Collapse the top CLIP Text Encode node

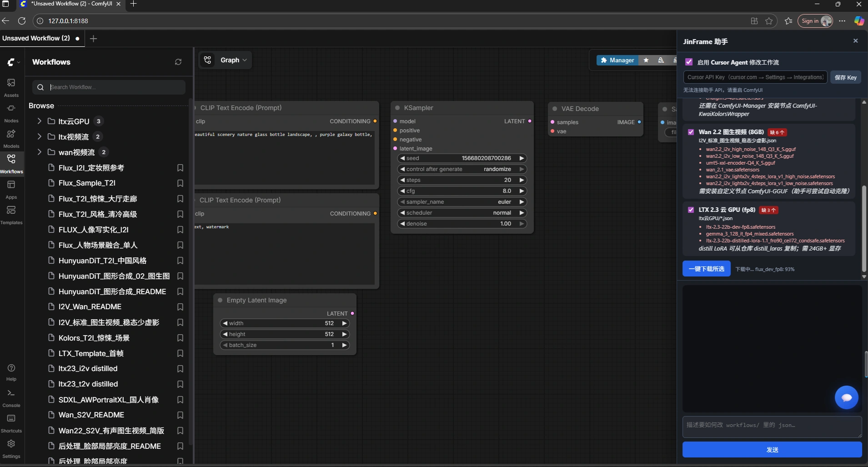[196, 108]
